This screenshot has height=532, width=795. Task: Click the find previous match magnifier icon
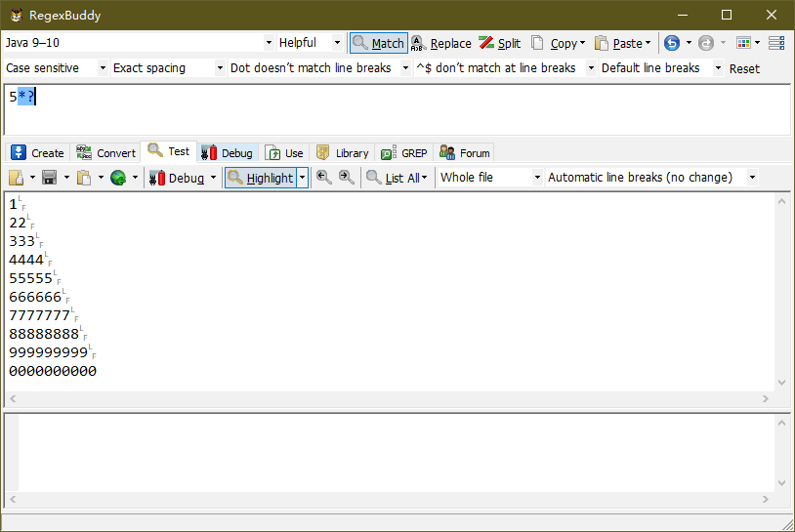(x=323, y=178)
